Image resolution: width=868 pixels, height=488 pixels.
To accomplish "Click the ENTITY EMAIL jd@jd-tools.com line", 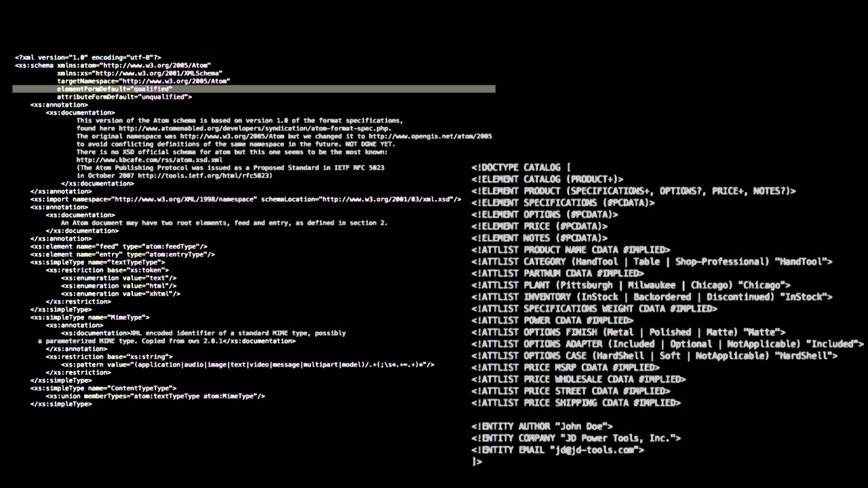I will click(x=557, y=449).
